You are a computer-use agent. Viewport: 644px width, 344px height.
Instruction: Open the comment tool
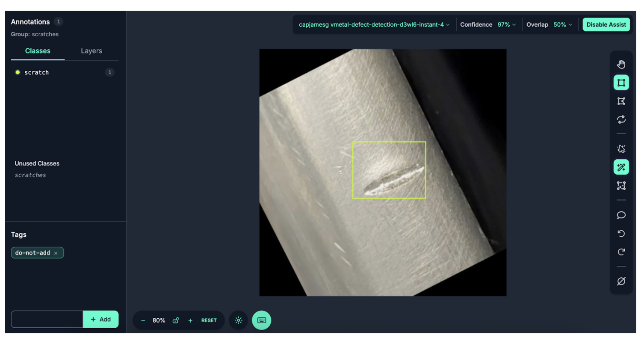621,215
